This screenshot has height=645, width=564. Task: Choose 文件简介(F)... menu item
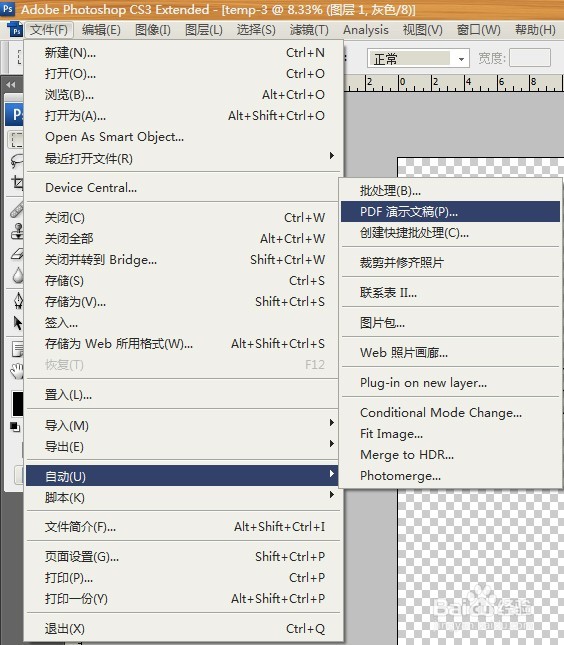(x=183, y=527)
